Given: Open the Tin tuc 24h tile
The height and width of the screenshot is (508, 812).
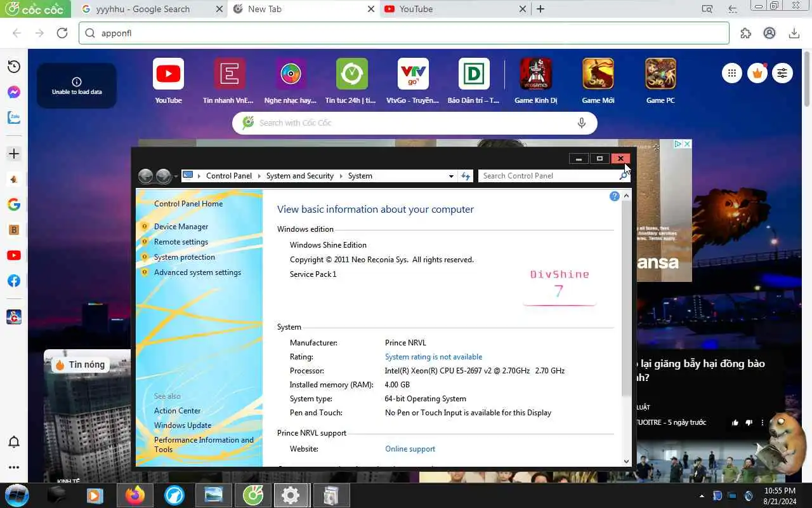Looking at the screenshot, I should [351, 81].
